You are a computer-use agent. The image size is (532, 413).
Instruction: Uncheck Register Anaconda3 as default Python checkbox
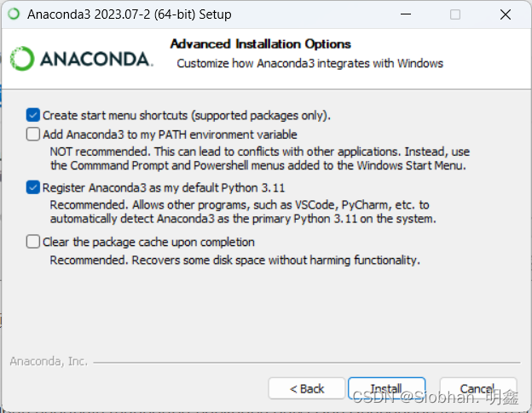click(33, 187)
